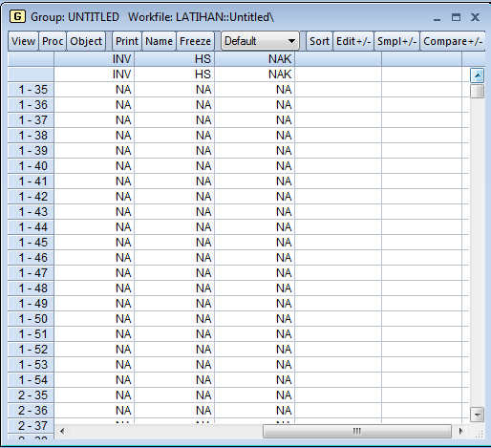The image size is (491, 448).
Task: Toggle Compare+/- mode
Action: tap(453, 41)
